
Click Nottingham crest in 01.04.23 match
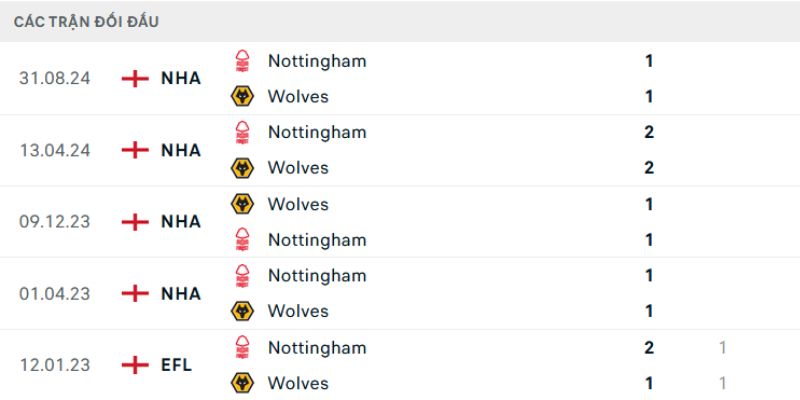[241, 276]
